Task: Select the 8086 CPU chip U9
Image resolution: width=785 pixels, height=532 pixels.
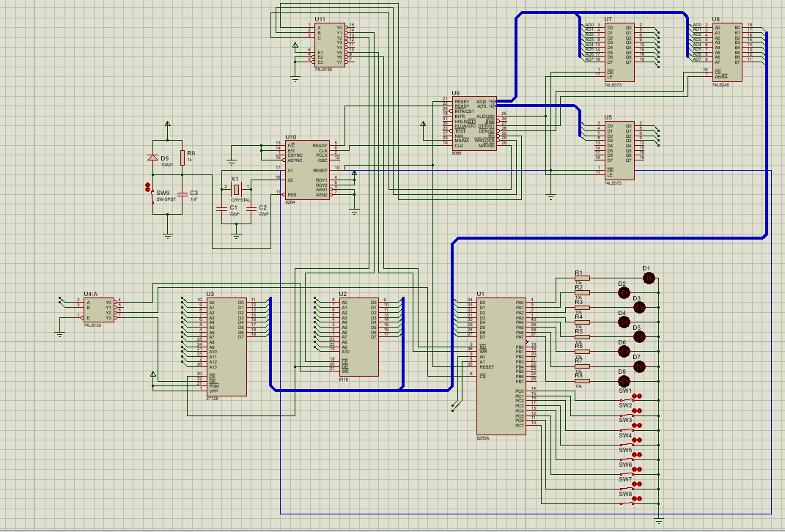Action: tap(475, 125)
